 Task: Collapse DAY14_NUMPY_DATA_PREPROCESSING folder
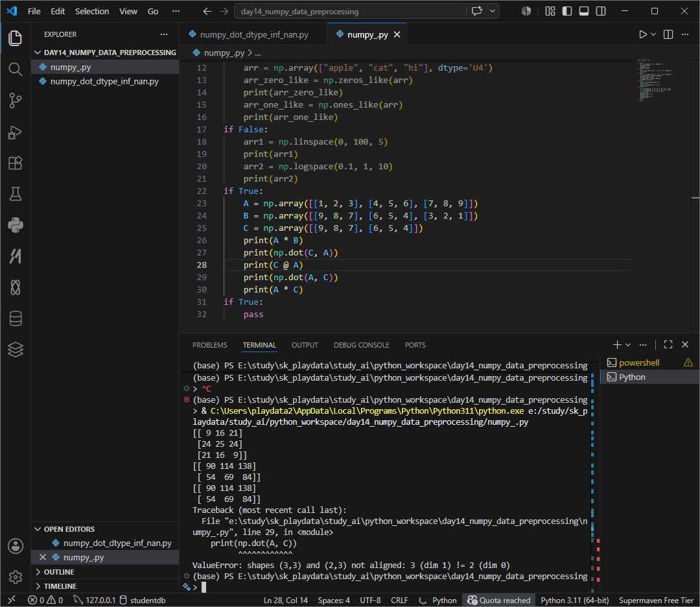coord(106,53)
